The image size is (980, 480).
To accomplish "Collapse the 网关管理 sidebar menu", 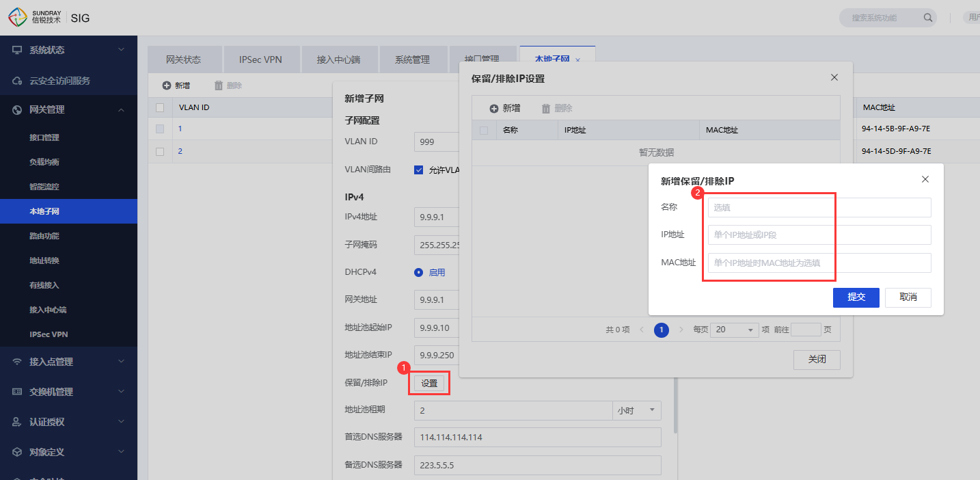I will pyautogui.click(x=121, y=109).
